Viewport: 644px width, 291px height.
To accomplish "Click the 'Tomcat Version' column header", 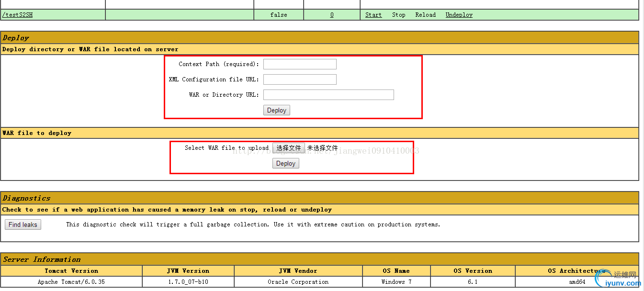I will click(71, 271).
